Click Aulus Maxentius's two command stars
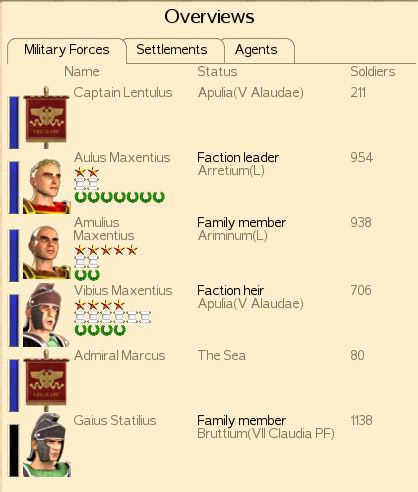Image resolution: width=418 pixels, height=492 pixels. click(87, 172)
